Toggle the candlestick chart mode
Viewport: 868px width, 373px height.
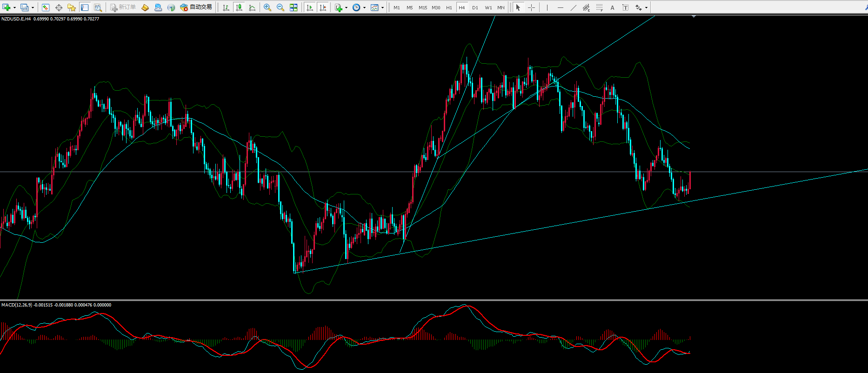(239, 7)
